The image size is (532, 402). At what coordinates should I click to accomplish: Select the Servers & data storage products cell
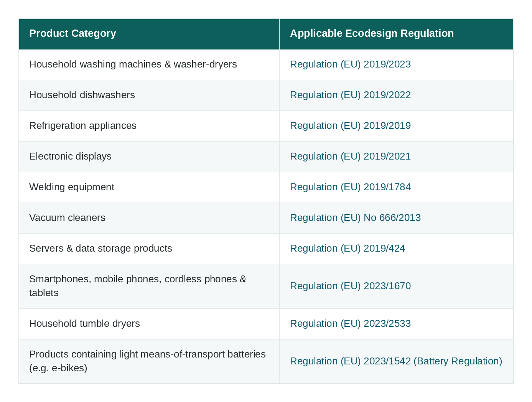[x=149, y=249]
